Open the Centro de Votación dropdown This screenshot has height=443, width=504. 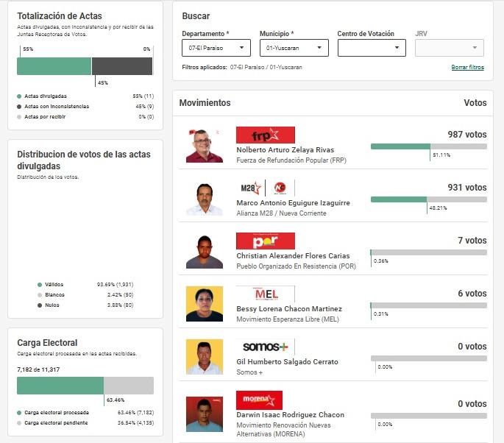372,48
